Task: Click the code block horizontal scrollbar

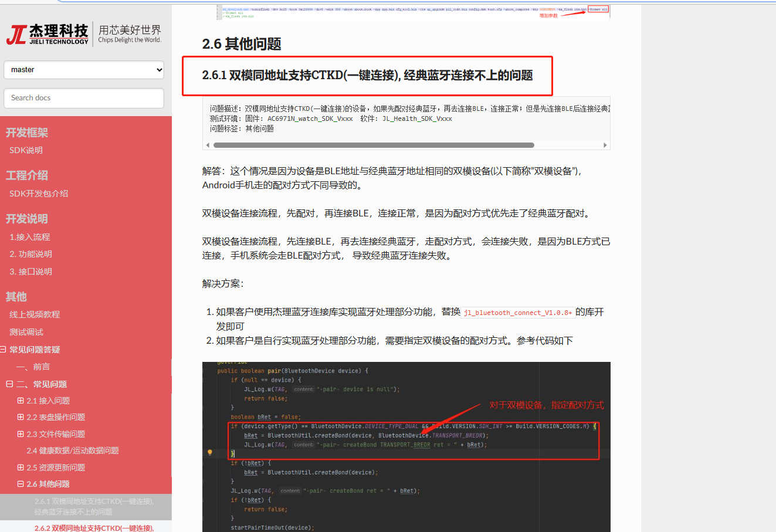Action: tap(374, 145)
